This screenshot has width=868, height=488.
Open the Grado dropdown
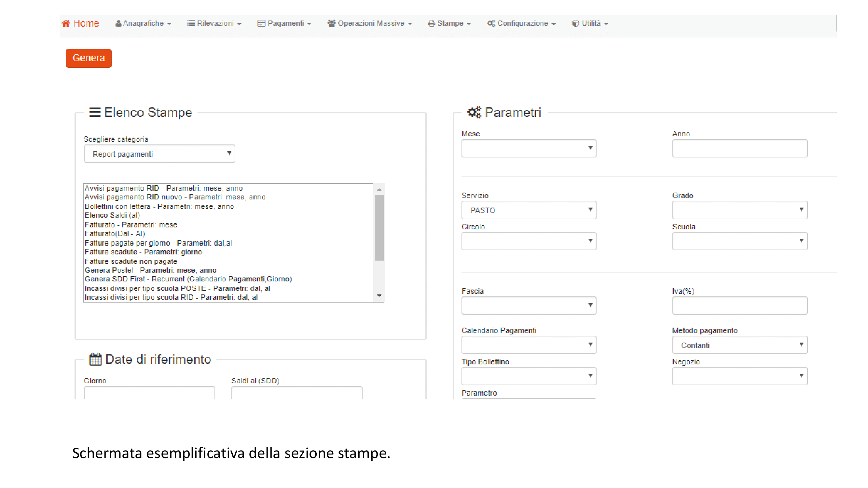point(740,210)
